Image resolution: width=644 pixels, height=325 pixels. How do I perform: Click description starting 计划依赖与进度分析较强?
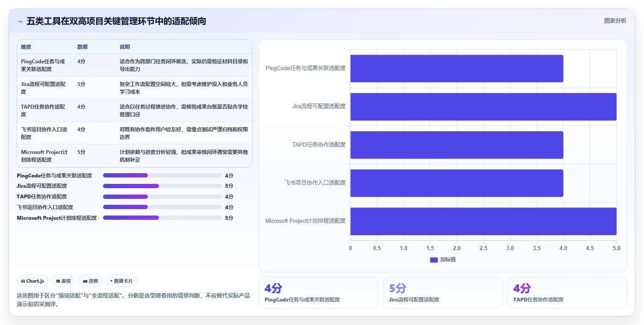pyautogui.click(x=184, y=156)
